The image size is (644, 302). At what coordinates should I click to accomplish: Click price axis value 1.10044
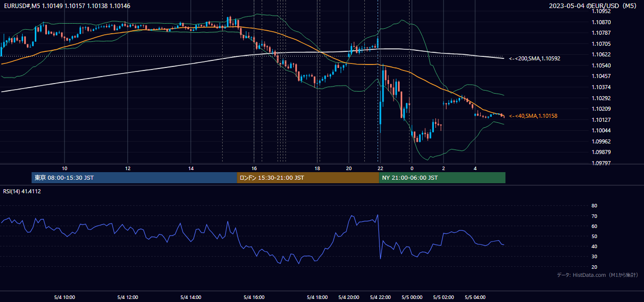601,130
